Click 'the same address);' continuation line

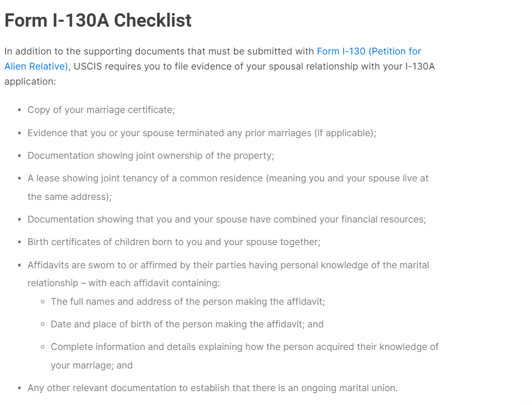point(70,197)
